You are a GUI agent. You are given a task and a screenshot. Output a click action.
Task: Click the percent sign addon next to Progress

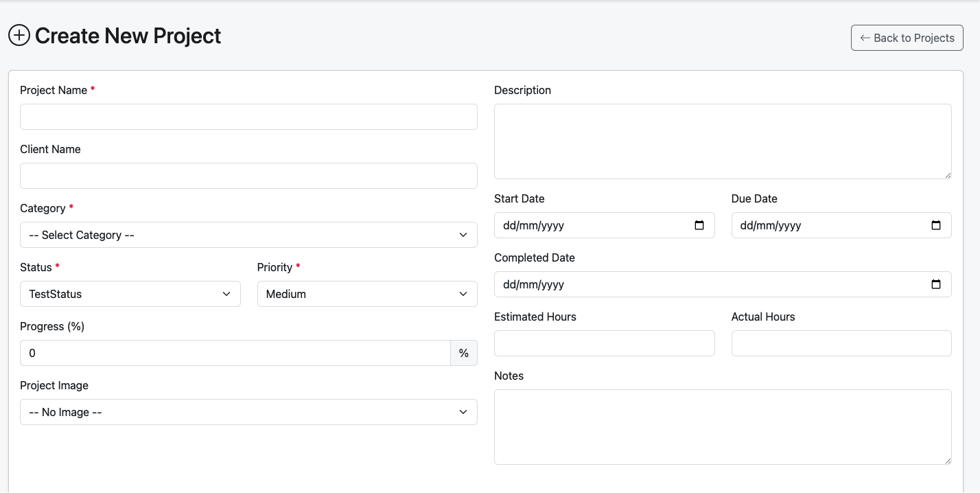click(x=464, y=353)
